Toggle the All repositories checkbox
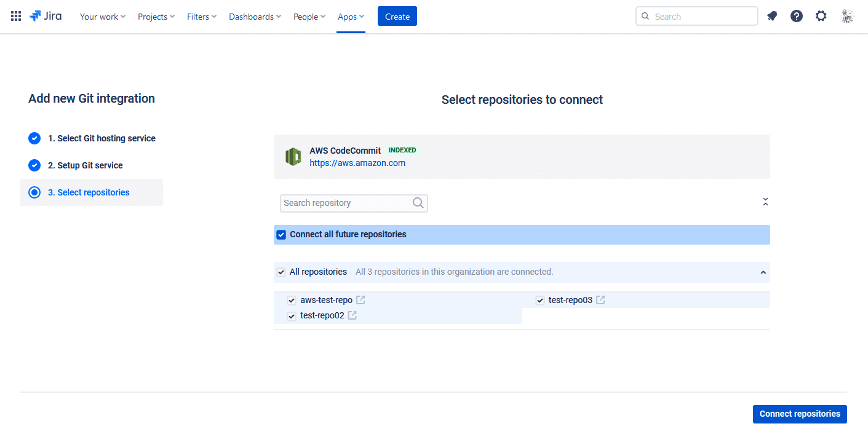Viewport: 868px width, 445px height. 281,272
